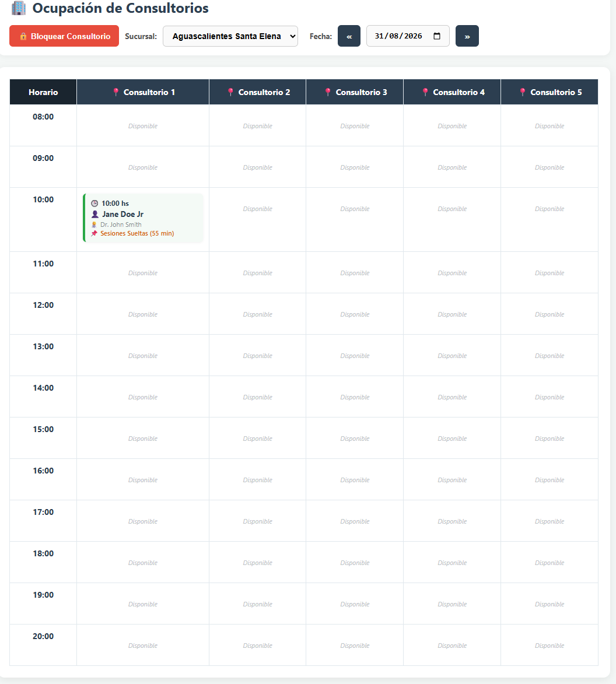Select Disponible slot at 08:00 in Consultorio 5
Image resolution: width=616 pixels, height=684 pixels.
pyautogui.click(x=549, y=126)
